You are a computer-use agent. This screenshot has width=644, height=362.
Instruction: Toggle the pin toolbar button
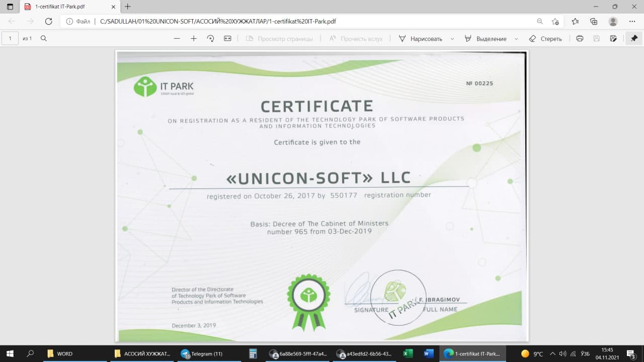click(634, 39)
